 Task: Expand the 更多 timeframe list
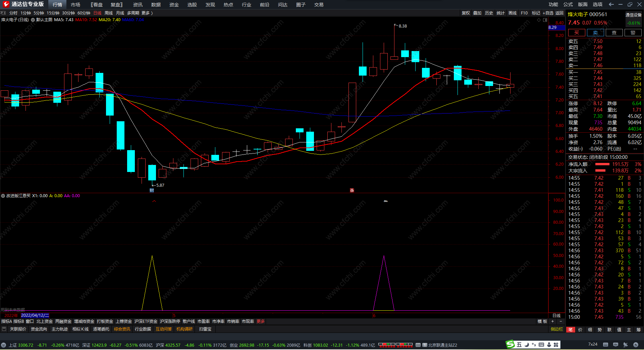coord(147,13)
